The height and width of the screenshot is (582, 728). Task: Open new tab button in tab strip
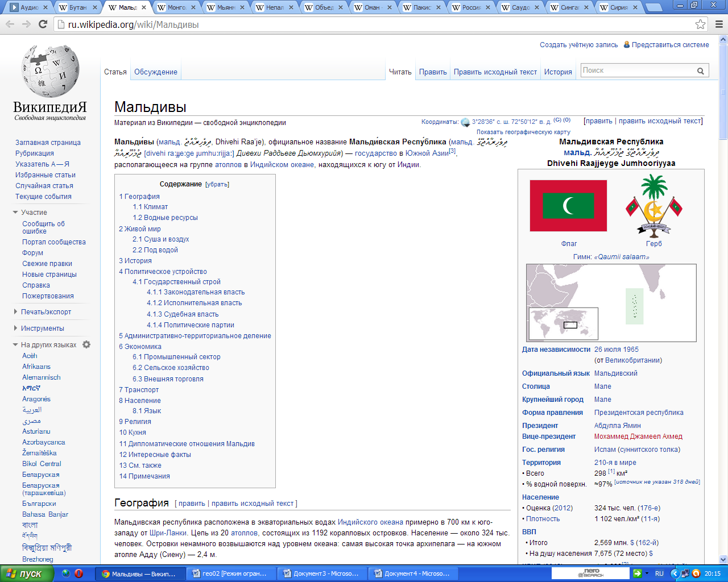(654, 7)
